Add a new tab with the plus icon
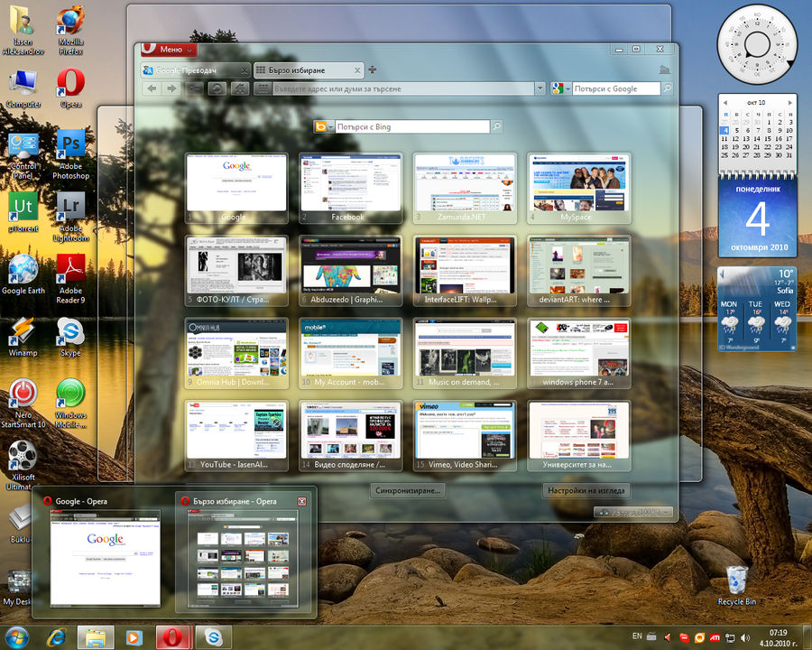The image size is (812, 650). pos(373,70)
